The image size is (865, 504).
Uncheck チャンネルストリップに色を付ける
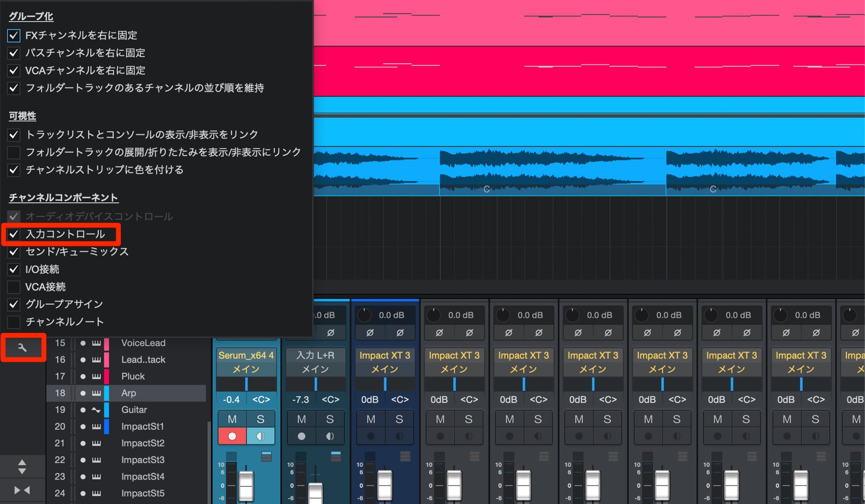click(x=14, y=170)
